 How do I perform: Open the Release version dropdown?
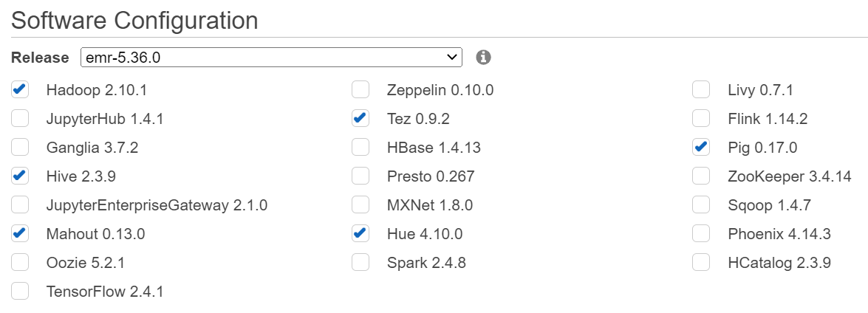(271, 57)
